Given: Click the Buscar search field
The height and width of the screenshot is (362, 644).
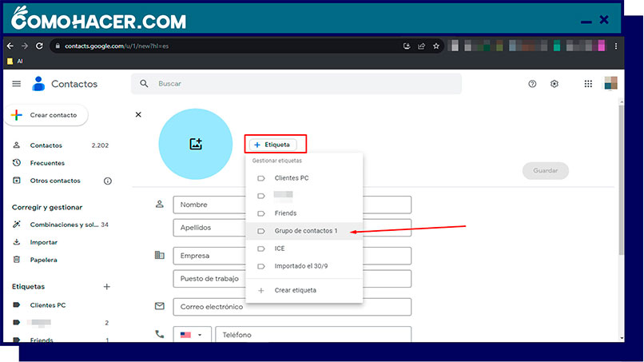Looking at the screenshot, I should coord(304,84).
